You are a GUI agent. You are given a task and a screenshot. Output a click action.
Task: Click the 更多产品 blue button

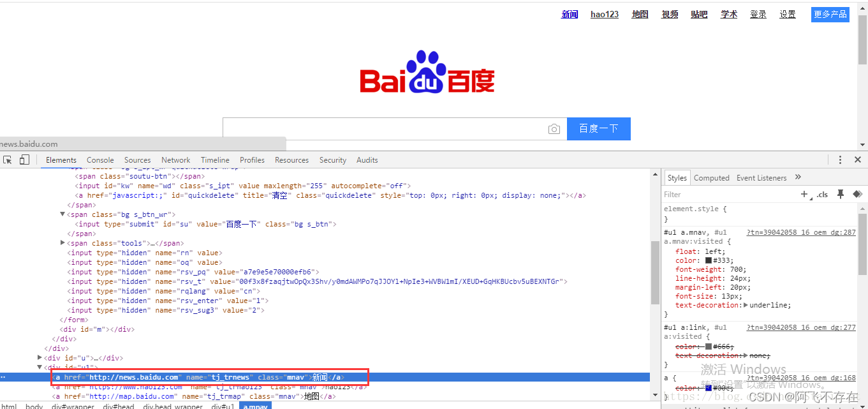[x=830, y=13]
